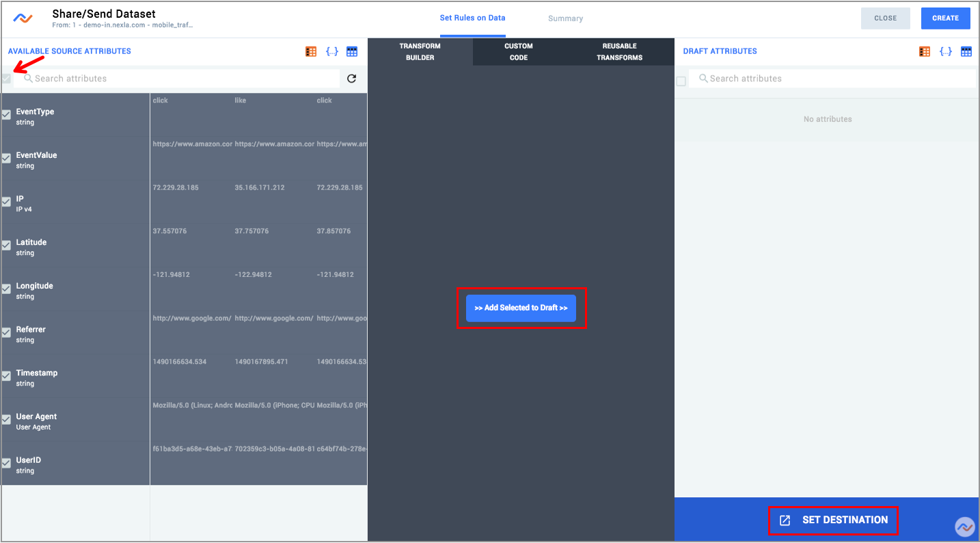The width and height of the screenshot is (980, 543).
Task: Click the external-link icon beside Set Destination
Action: (x=785, y=520)
